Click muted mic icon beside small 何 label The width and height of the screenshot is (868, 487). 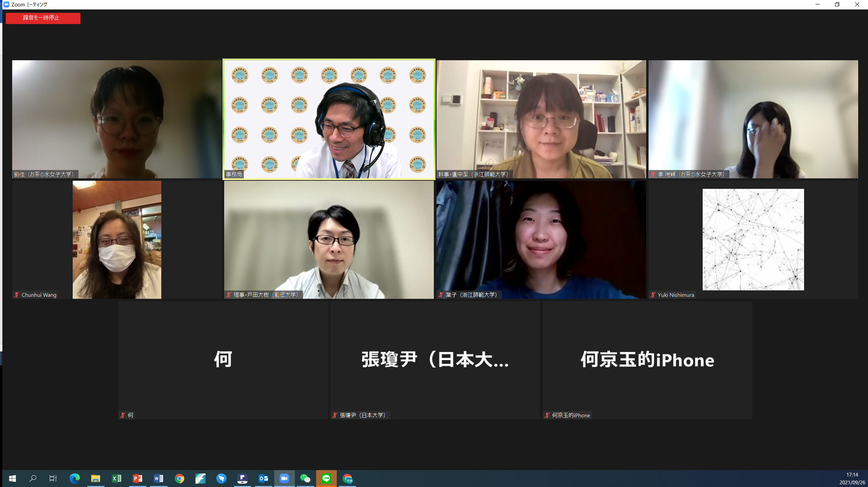pos(123,415)
